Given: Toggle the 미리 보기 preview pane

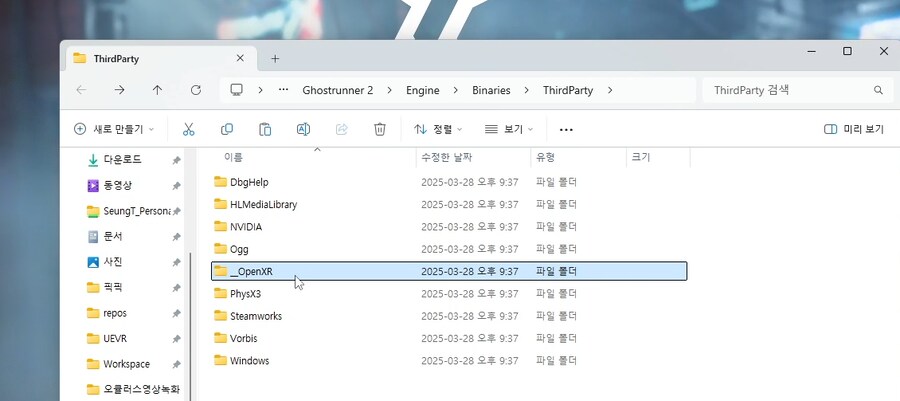Looking at the screenshot, I should [x=853, y=129].
